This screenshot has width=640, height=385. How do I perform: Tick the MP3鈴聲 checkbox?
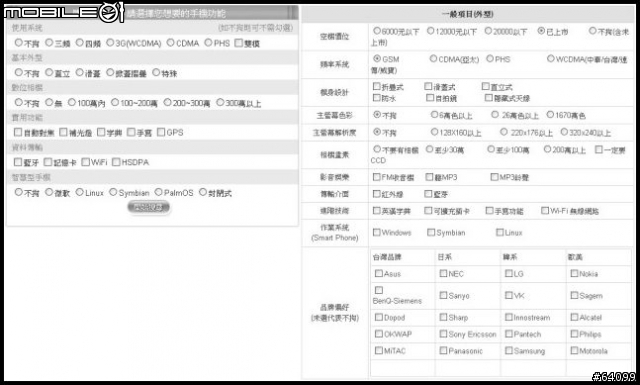coord(494,177)
